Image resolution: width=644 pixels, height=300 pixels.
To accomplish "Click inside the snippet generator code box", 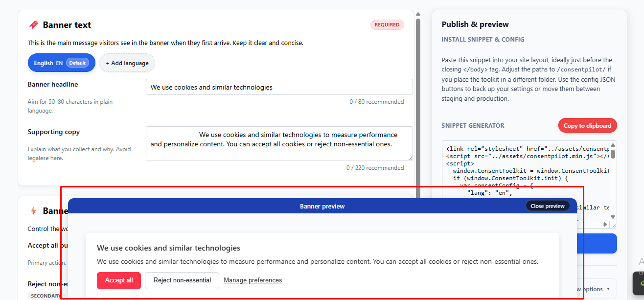I will [529, 185].
